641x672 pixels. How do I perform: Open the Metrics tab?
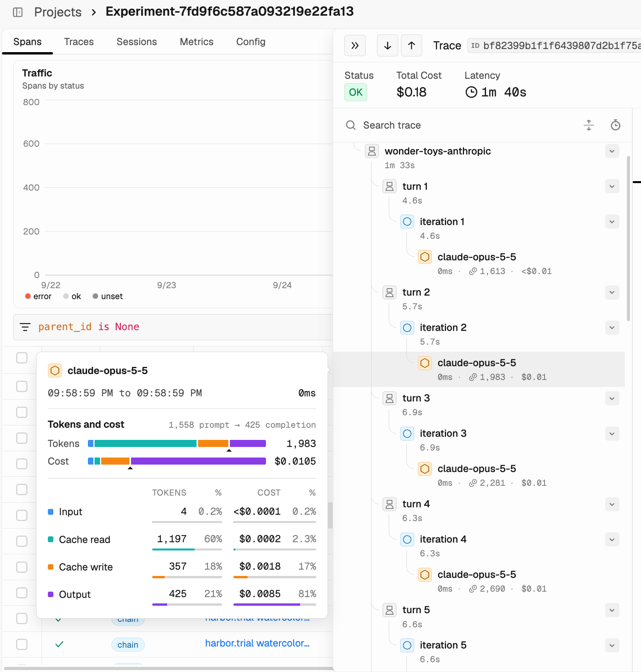[197, 42]
